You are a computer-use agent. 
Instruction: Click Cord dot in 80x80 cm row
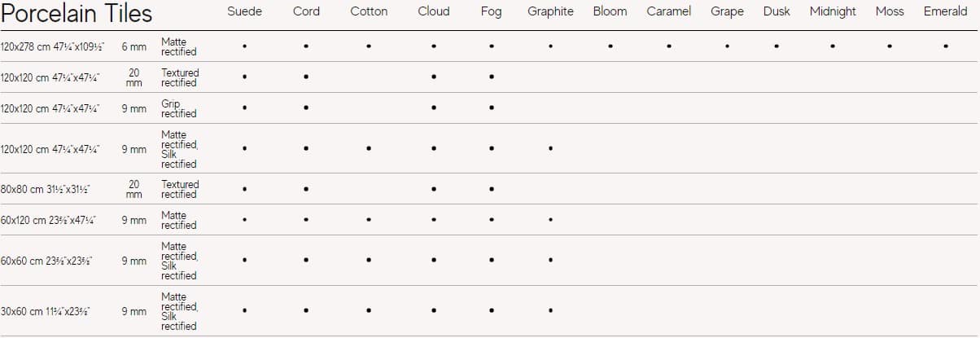click(x=306, y=189)
